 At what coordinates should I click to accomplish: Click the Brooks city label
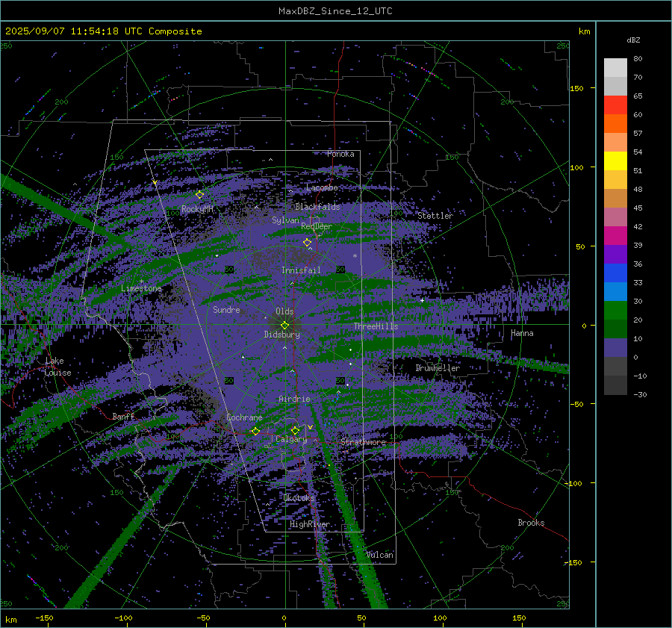[x=531, y=523]
